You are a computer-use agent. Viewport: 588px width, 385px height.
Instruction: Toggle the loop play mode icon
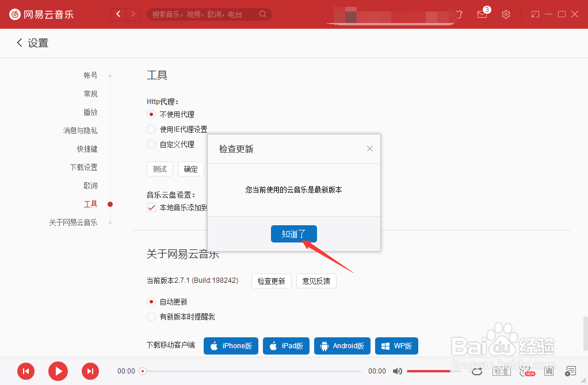click(x=477, y=371)
